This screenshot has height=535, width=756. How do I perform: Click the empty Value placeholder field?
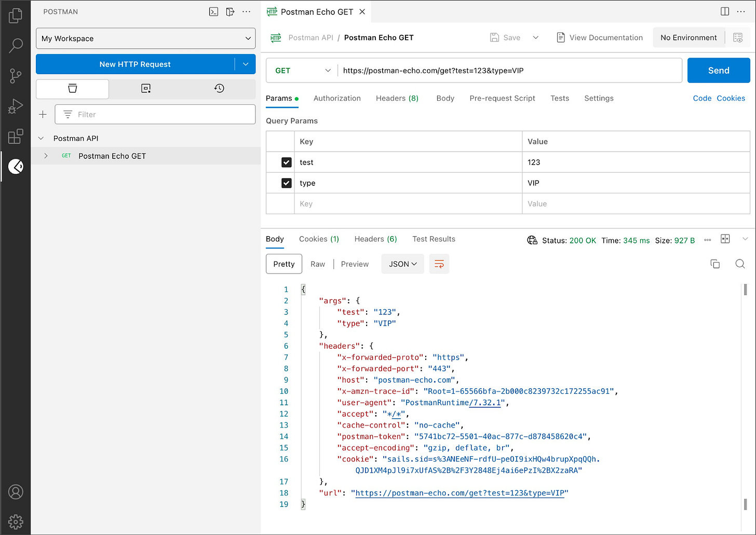pyautogui.click(x=636, y=204)
